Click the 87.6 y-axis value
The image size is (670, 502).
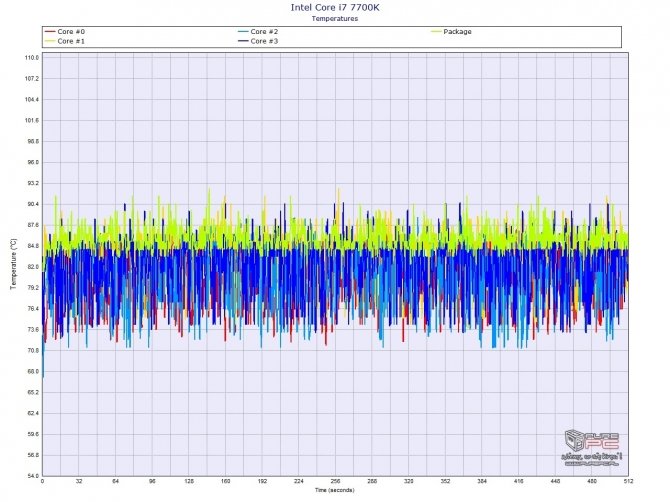(x=32, y=225)
